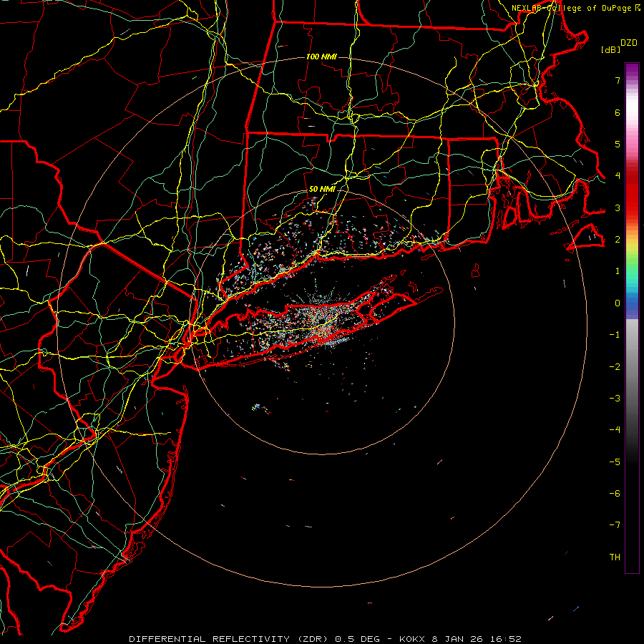Viewport: 644px width, 644px height.
Task: Click the DIFFERENTIAL REFLECTIVITY caption text
Action: coord(209,639)
